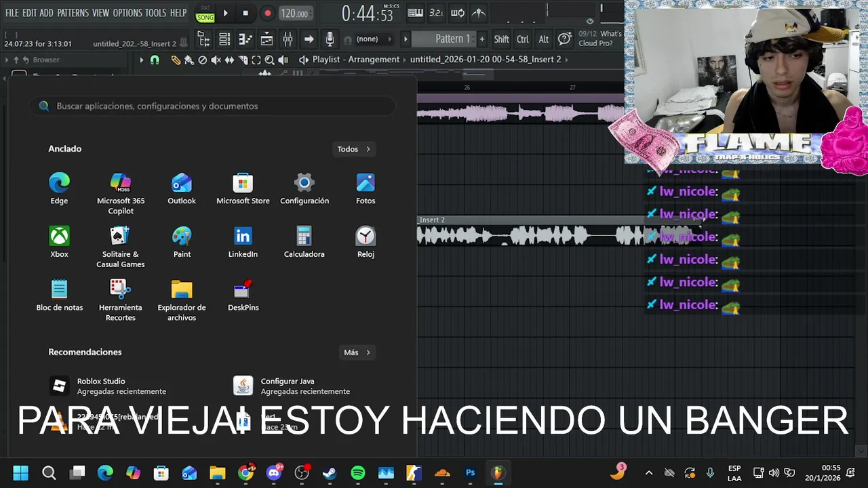868x488 pixels.
Task: Select the Slice tool in Playlist toolbar
Action: tap(243, 60)
